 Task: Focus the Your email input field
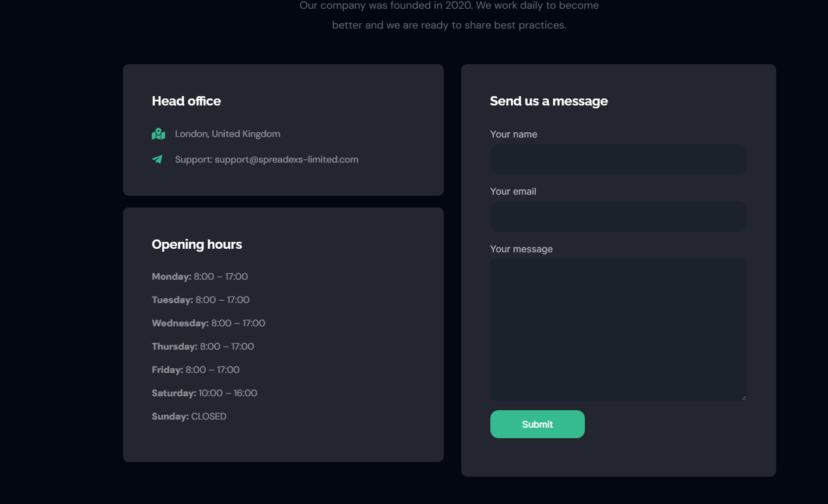point(618,217)
